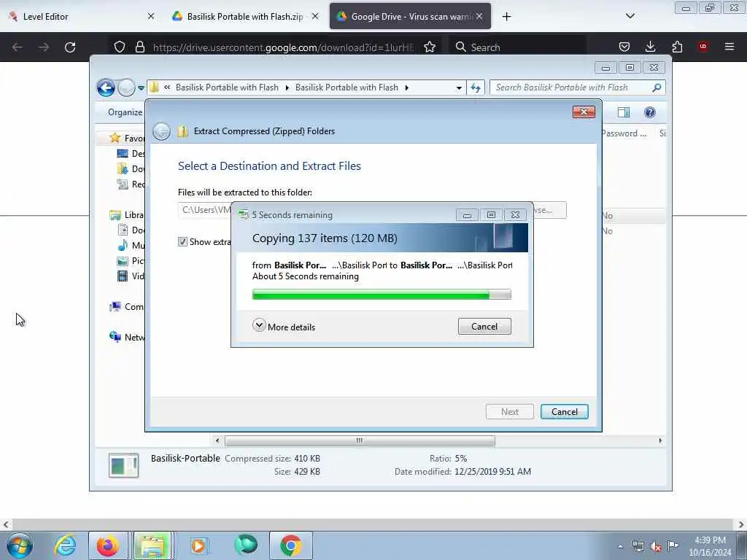Cancel the copying operation
The width and height of the screenshot is (747, 560).
pos(484,327)
